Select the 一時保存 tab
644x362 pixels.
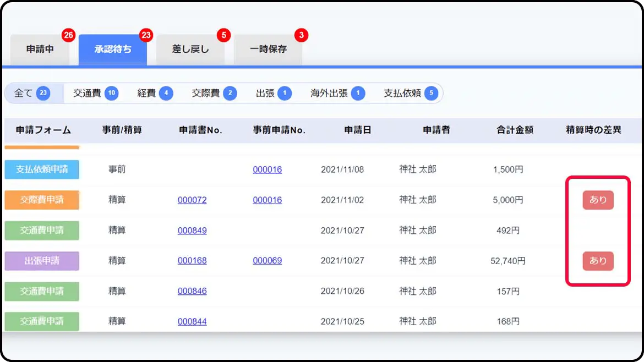[268, 50]
